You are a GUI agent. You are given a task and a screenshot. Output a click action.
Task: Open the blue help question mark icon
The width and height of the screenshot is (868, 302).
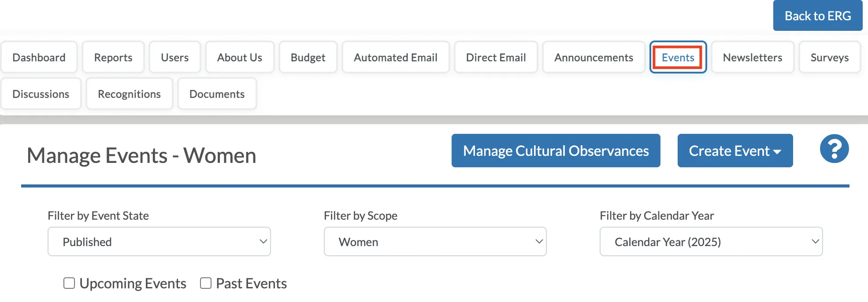pos(834,149)
